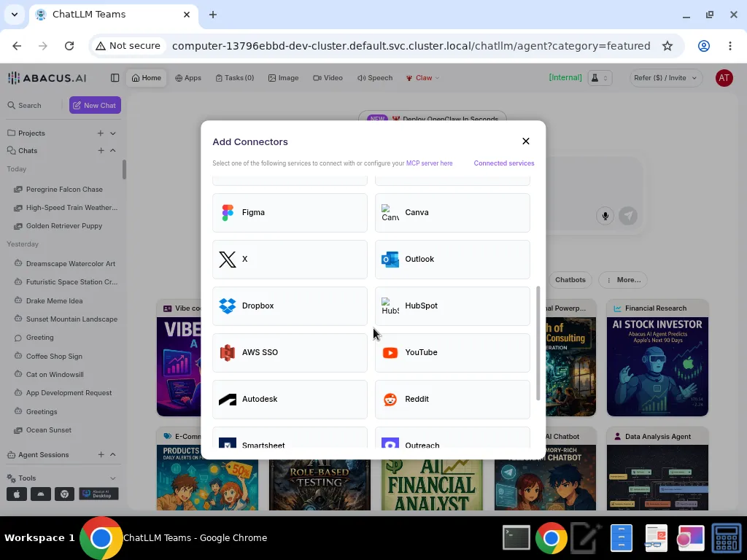Screen dimensions: 747x560
Task: Expand the Claw dropdown
Action: [x=422, y=77]
